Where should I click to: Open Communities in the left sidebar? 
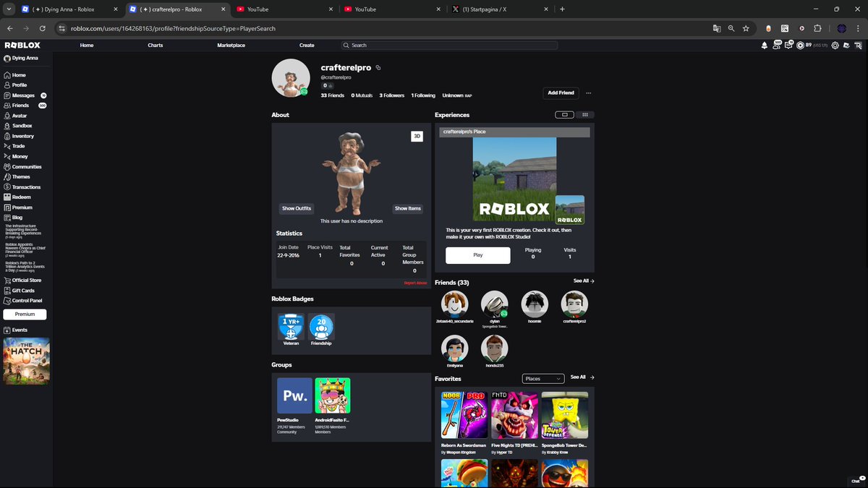[26, 167]
